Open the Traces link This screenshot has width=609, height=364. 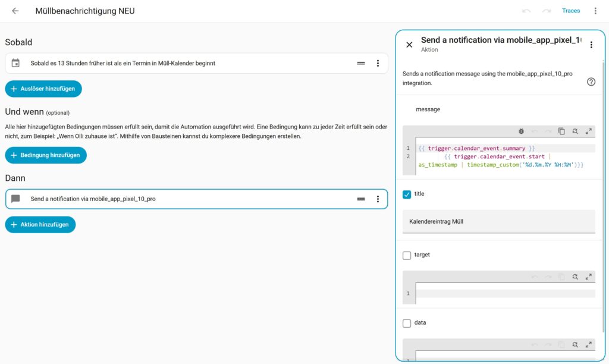click(x=570, y=11)
